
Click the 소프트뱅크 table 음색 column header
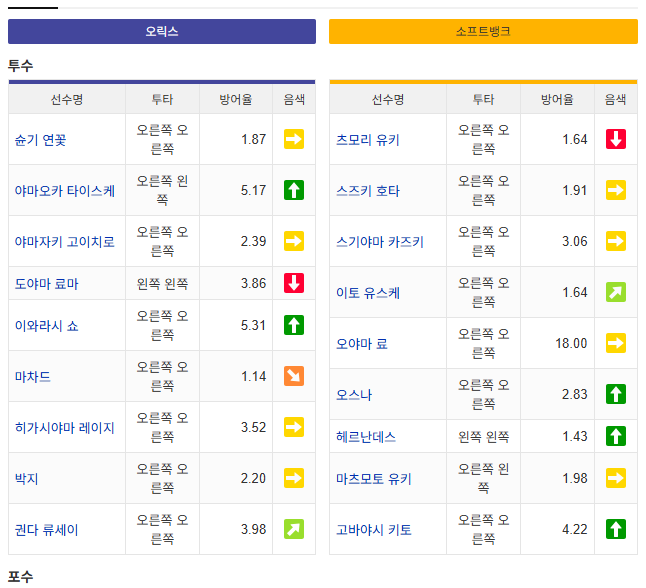(616, 99)
